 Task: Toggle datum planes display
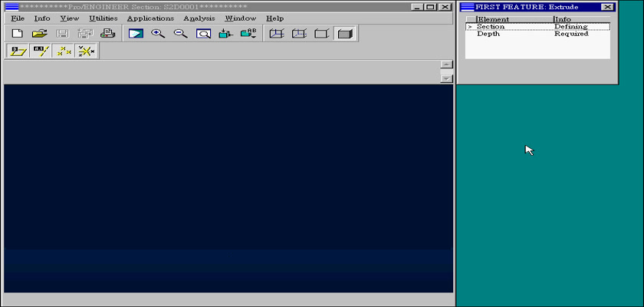[x=17, y=51]
